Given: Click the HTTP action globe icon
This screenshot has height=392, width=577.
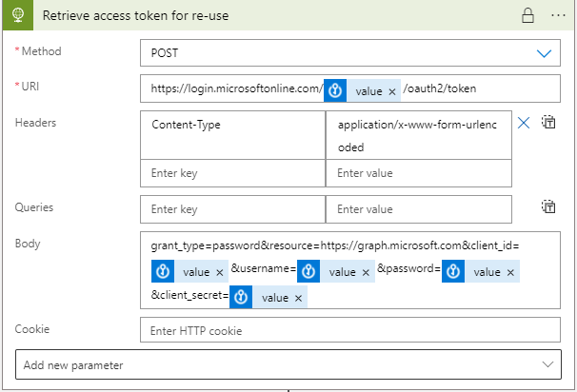Looking at the screenshot, I should [x=18, y=16].
